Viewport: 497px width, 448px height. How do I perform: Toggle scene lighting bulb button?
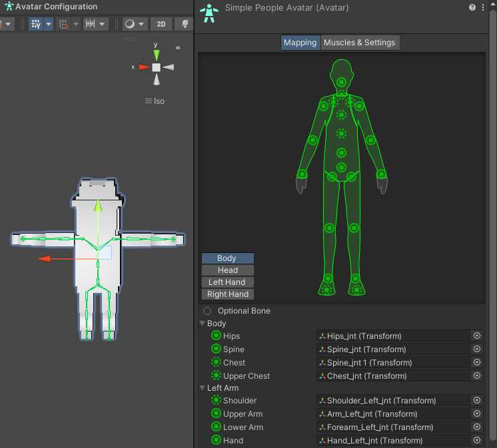pos(185,24)
